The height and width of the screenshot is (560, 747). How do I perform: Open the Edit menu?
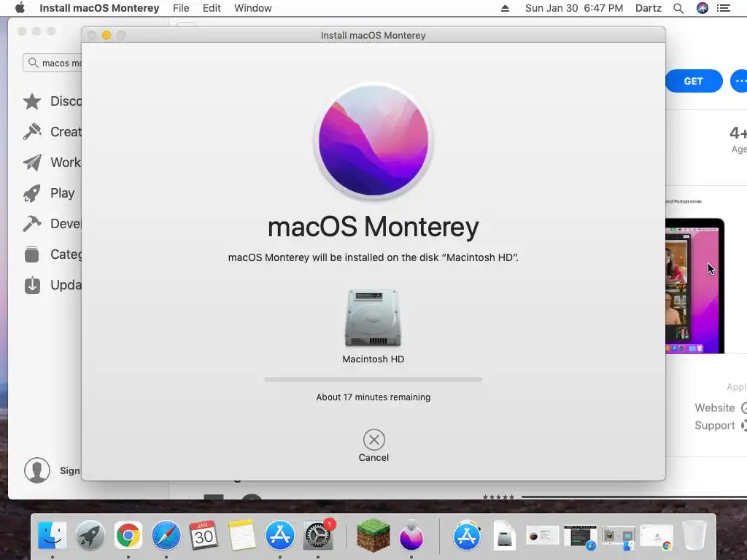[x=212, y=8]
